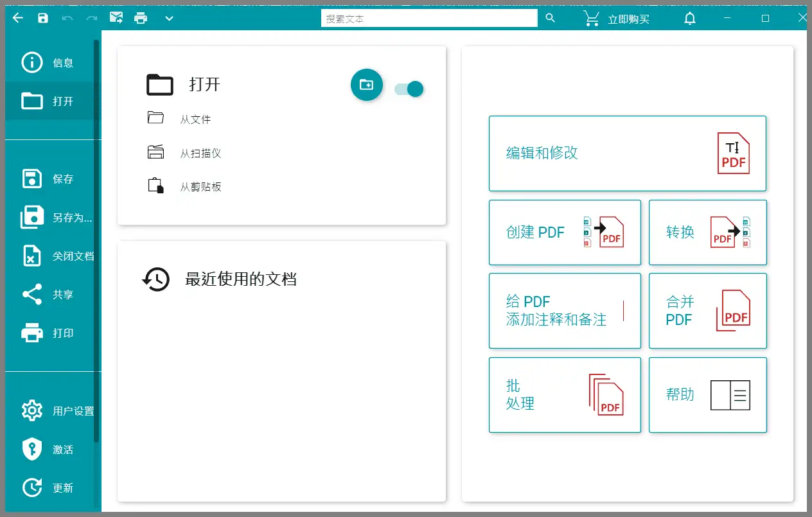Screen dimensions: 812x517
Task: Open the 合并 PDF tool
Action: [707, 310]
